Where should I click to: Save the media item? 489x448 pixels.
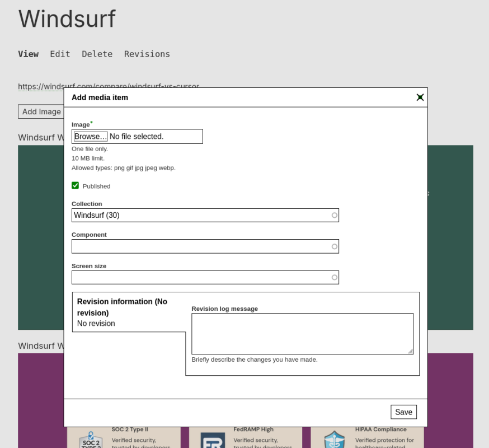tap(403, 412)
